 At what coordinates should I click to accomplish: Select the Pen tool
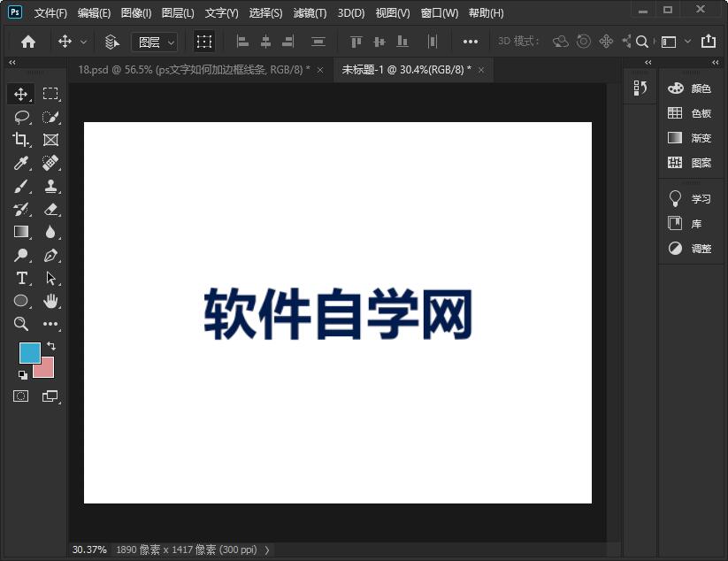(x=50, y=255)
